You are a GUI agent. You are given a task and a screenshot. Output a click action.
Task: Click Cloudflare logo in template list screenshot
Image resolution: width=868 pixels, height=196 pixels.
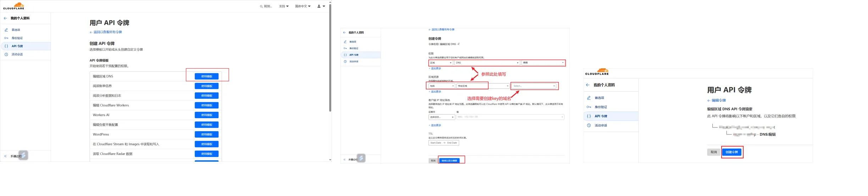pos(14,6)
